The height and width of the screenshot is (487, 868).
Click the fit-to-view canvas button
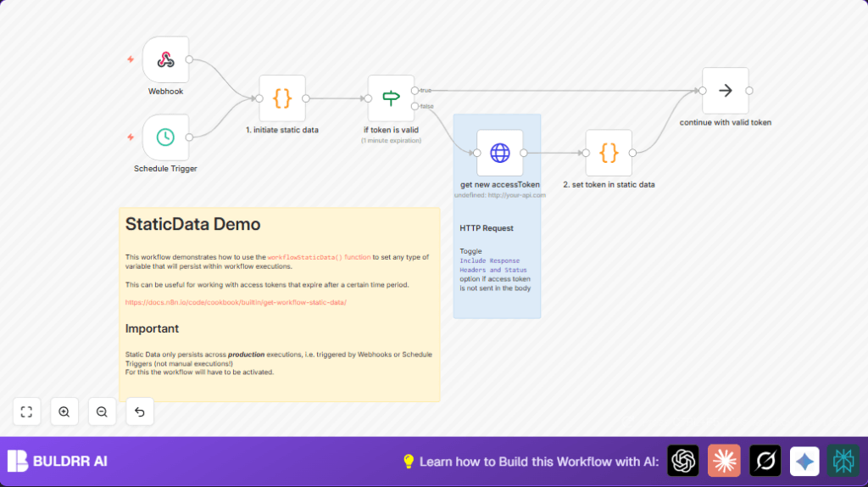(26, 411)
